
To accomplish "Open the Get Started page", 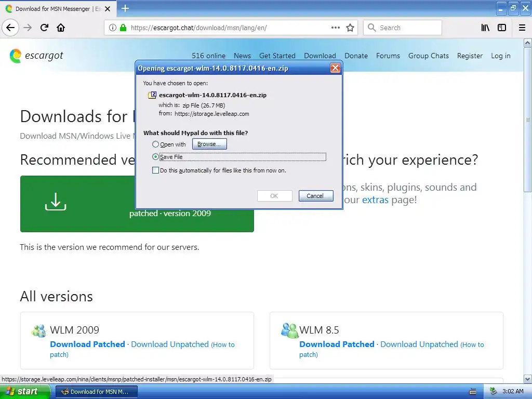I will click(277, 56).
